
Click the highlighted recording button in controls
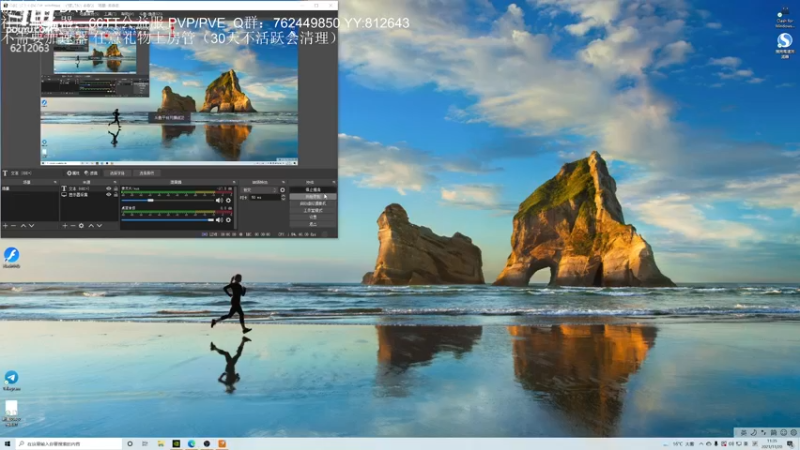coord(313,196)
